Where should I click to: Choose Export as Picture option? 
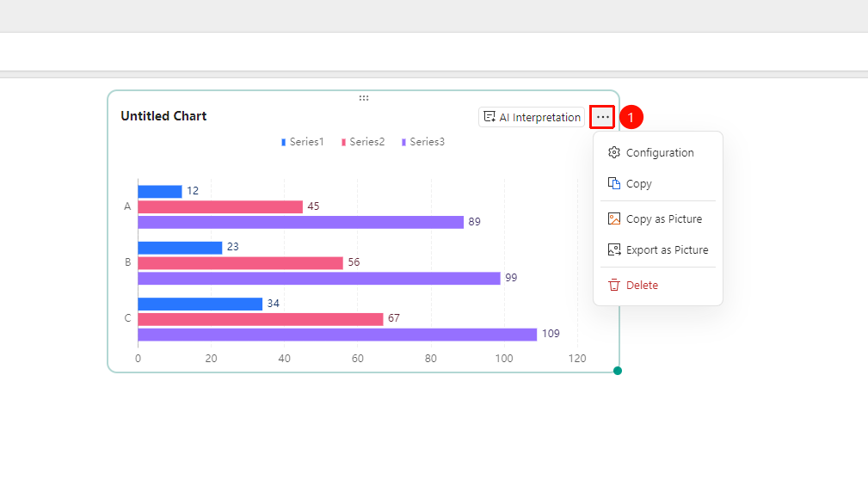[657, 250]
